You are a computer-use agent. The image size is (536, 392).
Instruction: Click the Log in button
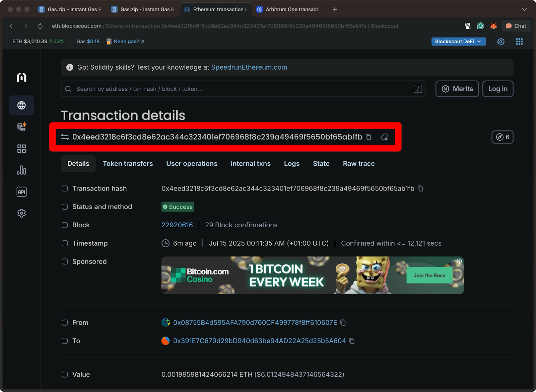pos(498,89)
